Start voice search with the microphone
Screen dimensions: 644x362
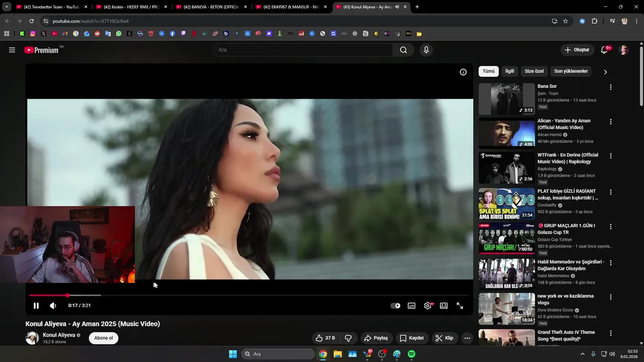[426, 50]
